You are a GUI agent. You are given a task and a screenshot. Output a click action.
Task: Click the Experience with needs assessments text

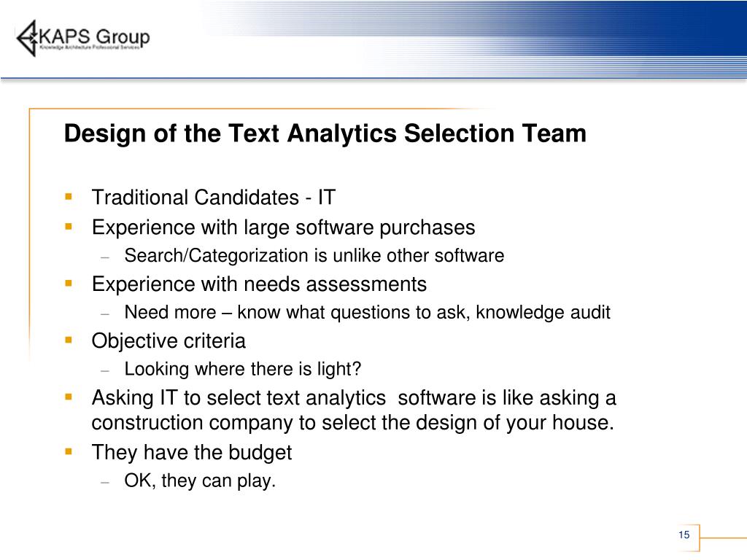[x=259, y=284]
